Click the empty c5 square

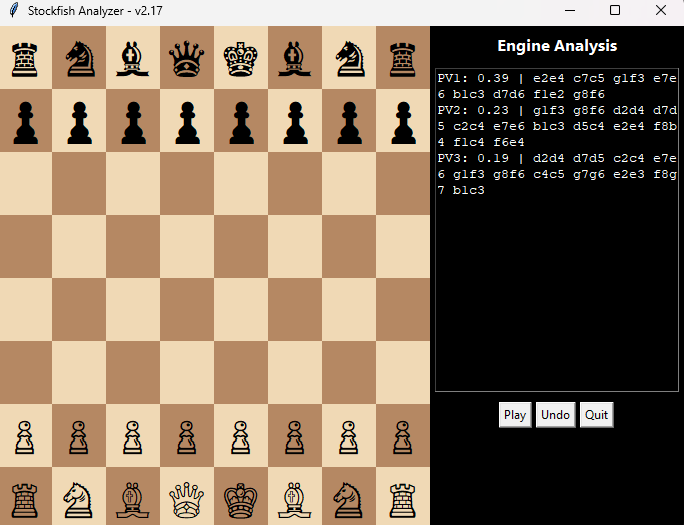133,246
